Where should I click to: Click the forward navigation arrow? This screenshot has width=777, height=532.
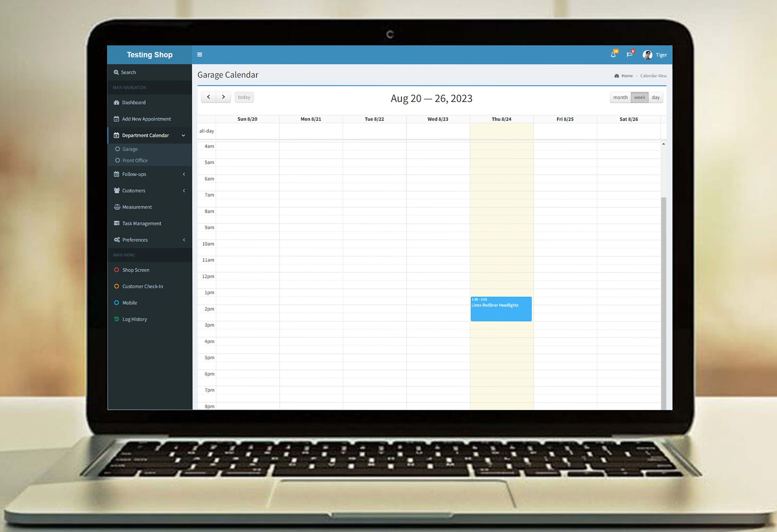coord(223,97)
